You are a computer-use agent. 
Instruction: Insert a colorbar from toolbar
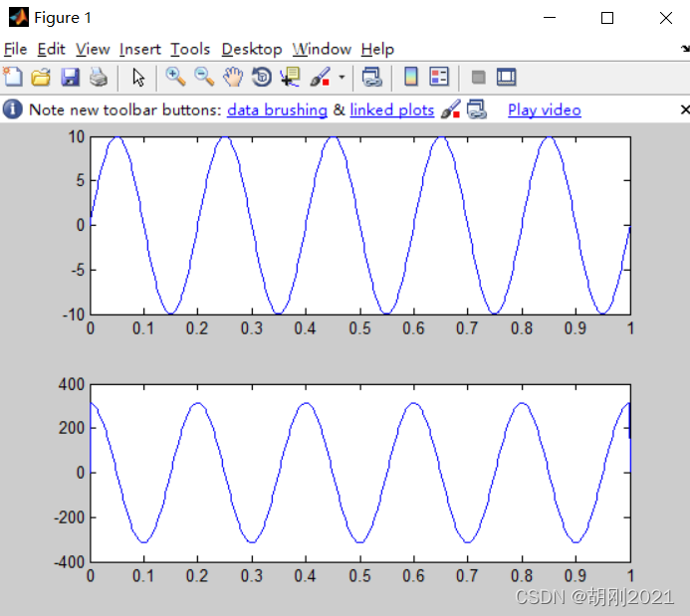pyautogui.click(x=411, y=77)
